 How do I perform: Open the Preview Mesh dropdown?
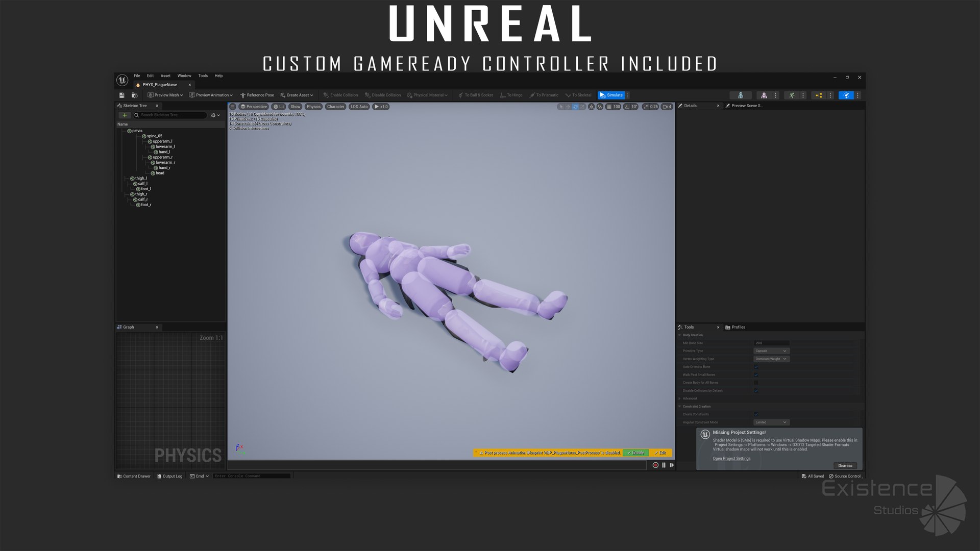click(165, 95)
